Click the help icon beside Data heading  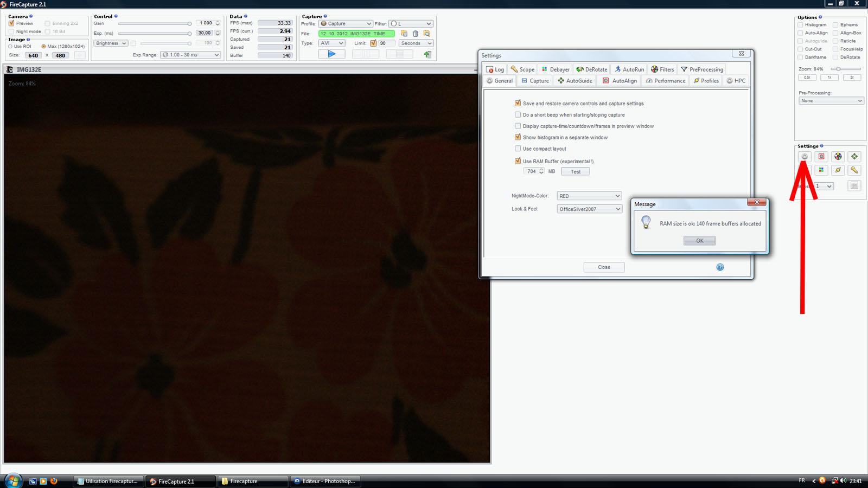246,16
